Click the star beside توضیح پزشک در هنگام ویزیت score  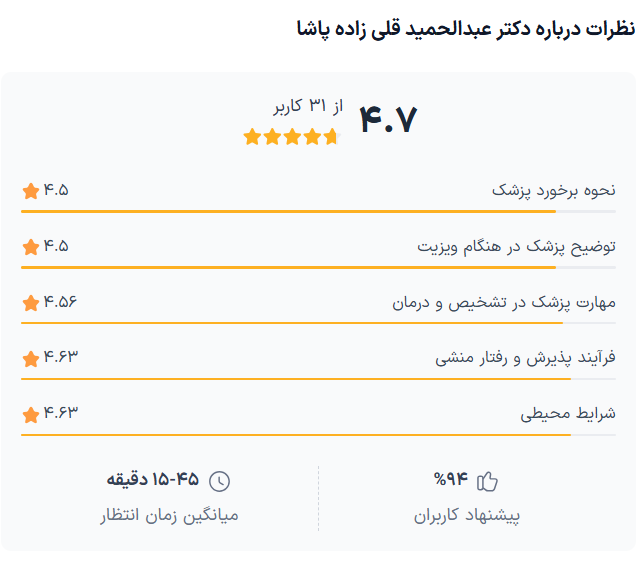(x=31, y=246)
